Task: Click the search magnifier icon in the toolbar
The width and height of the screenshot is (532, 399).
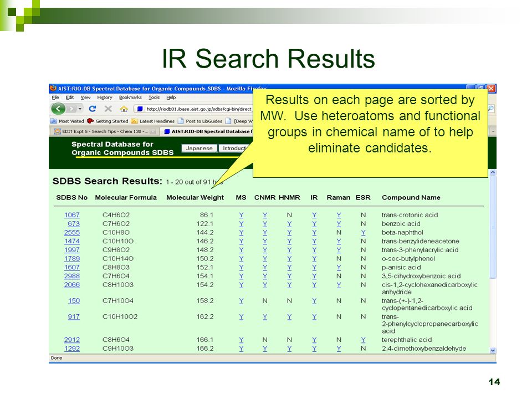Action: coord(492,109)
